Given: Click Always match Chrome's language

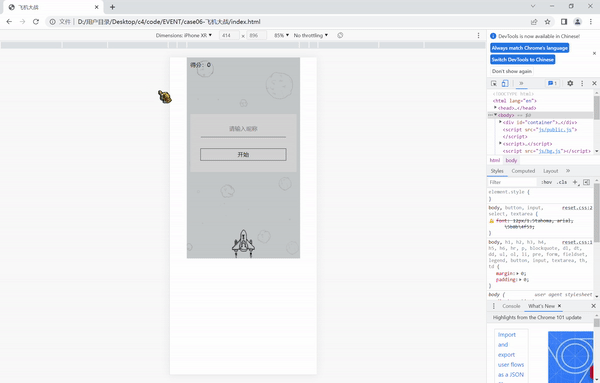Looking at the screenshot, I should tap(530, 48).
